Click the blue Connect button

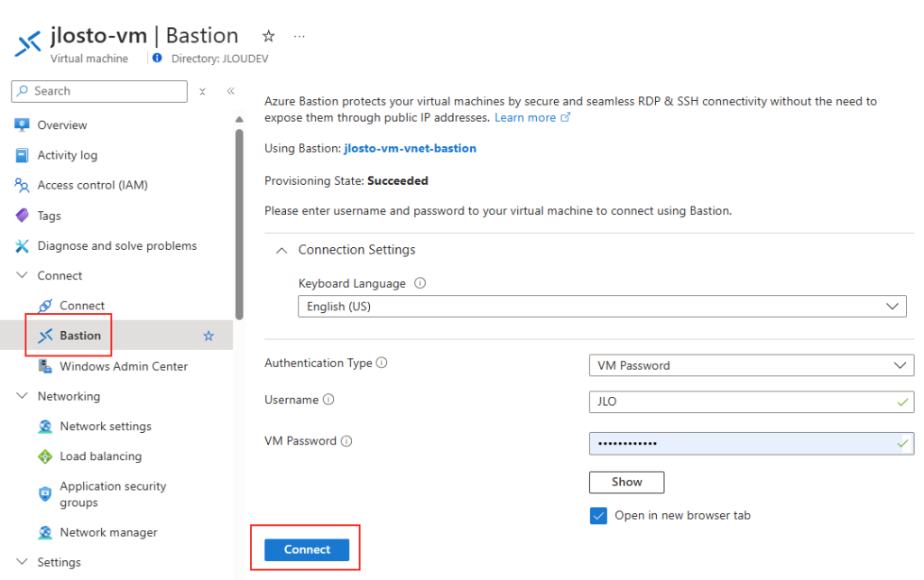(307, 550)
